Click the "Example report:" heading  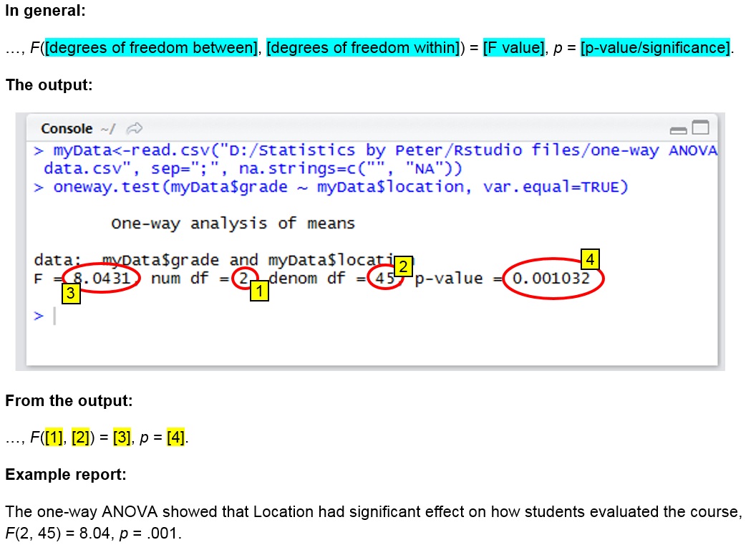click(x=57, y=475)
